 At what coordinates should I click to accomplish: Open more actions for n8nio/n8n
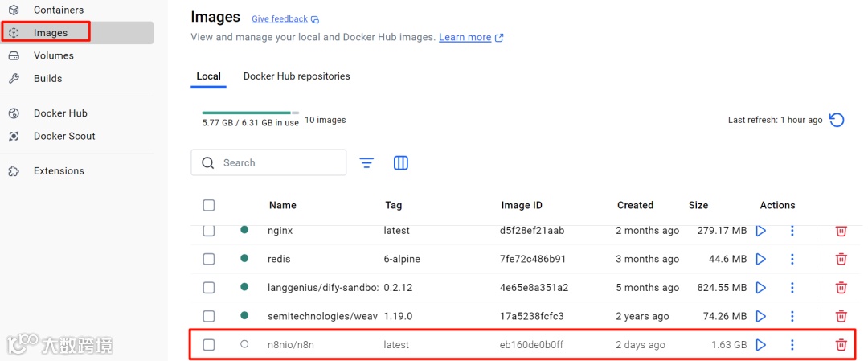tap(792, 345)
